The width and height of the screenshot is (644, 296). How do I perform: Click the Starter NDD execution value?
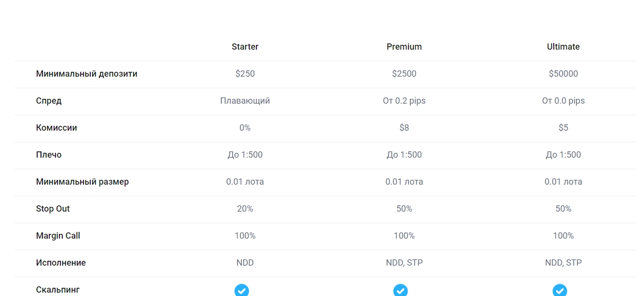click(x=245, y=263)
